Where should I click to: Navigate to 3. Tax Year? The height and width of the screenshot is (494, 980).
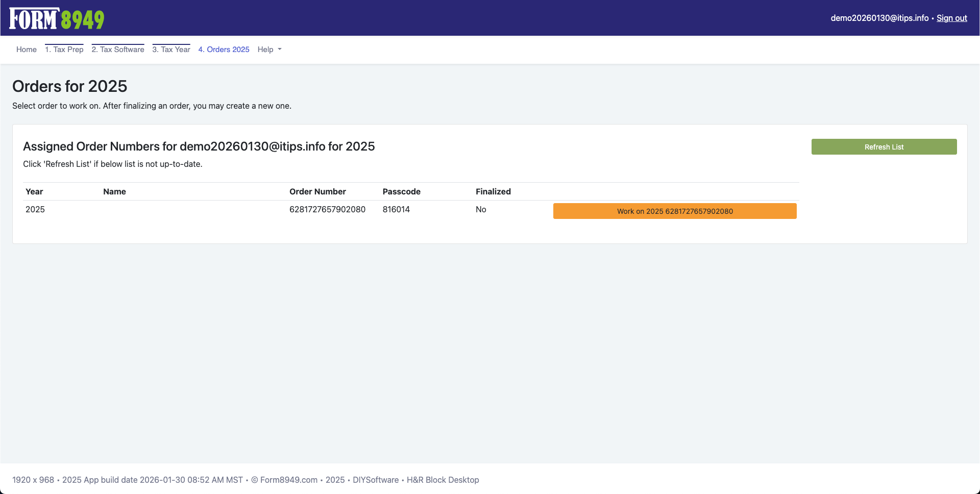tap(171, 50)
